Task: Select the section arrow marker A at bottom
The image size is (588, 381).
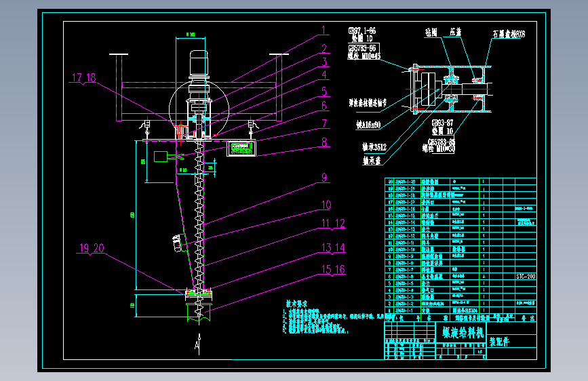Action: [198, 344]
